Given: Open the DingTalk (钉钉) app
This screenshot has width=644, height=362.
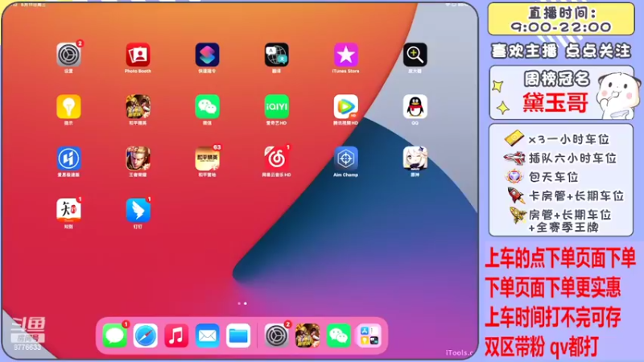Looking at the screenshot, I should coord(138,211).
